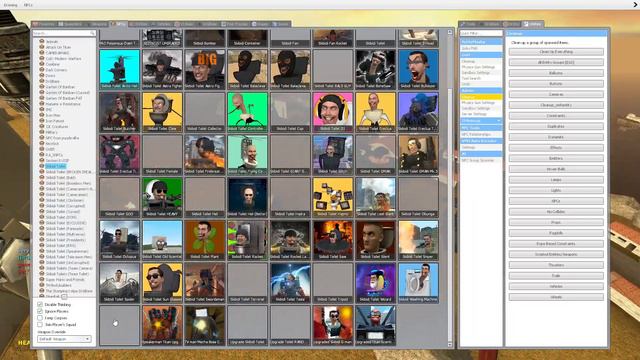Image resolution: width=640 pixels, height=360 pixels.
Task: Collapse the Admin category header
Action: coord(481,91)
